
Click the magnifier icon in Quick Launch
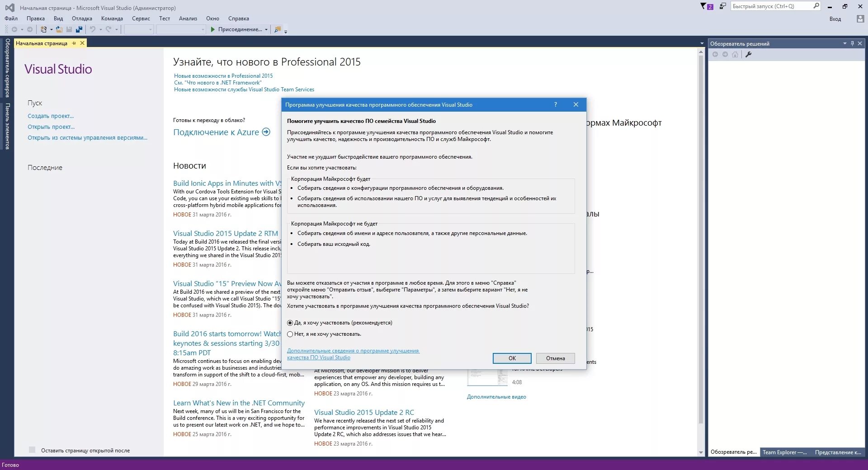[x=816, y=6]
